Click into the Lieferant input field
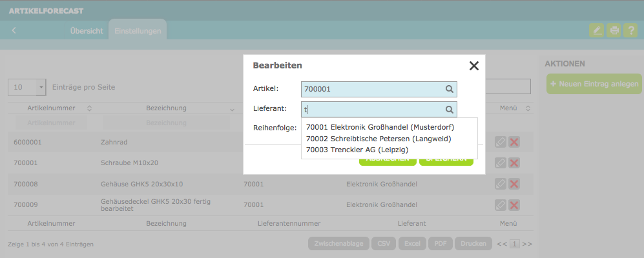The image size is (644, 258). tap(379, 110)
